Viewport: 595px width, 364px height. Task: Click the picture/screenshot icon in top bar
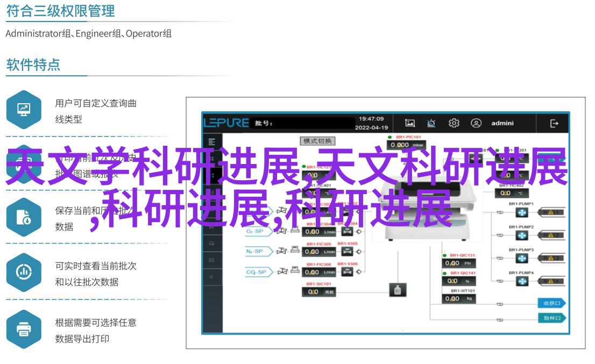tap(410, 123)
